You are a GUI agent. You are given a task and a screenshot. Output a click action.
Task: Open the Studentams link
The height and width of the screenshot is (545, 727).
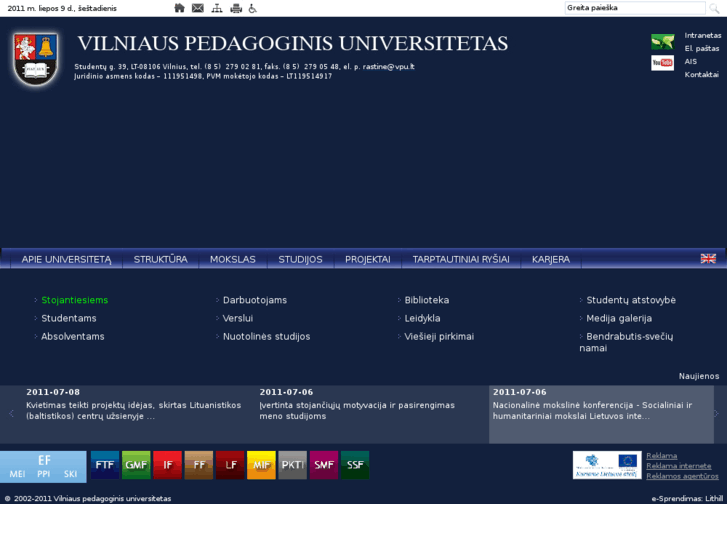[x=69, y=318]
